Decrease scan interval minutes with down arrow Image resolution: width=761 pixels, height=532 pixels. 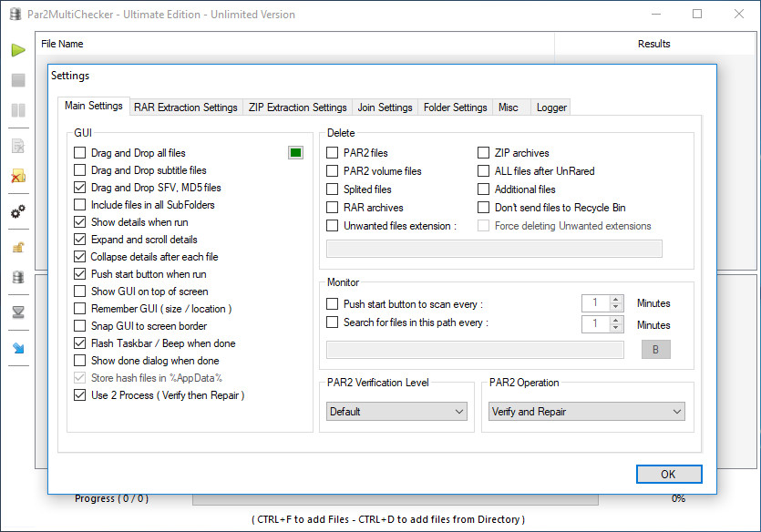pyautogui.click(x=616, y=307)
